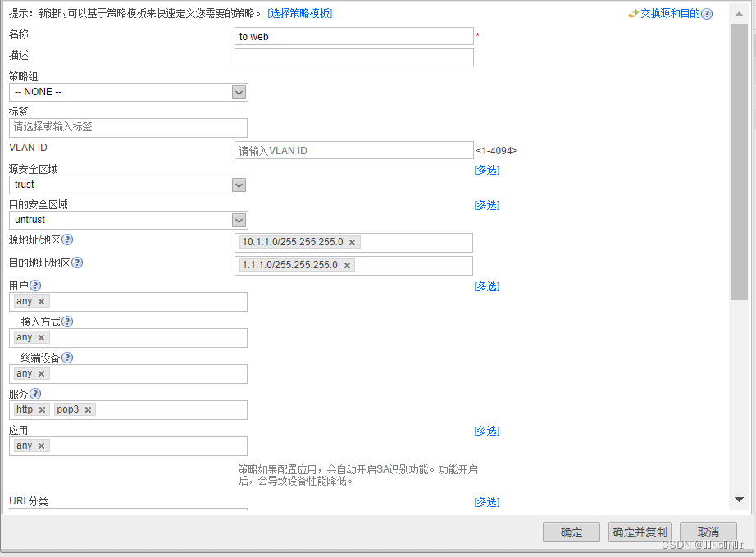Open help icon beside 交换源和目的
This screenshot has width=756, height=557.
coord(707,14)
